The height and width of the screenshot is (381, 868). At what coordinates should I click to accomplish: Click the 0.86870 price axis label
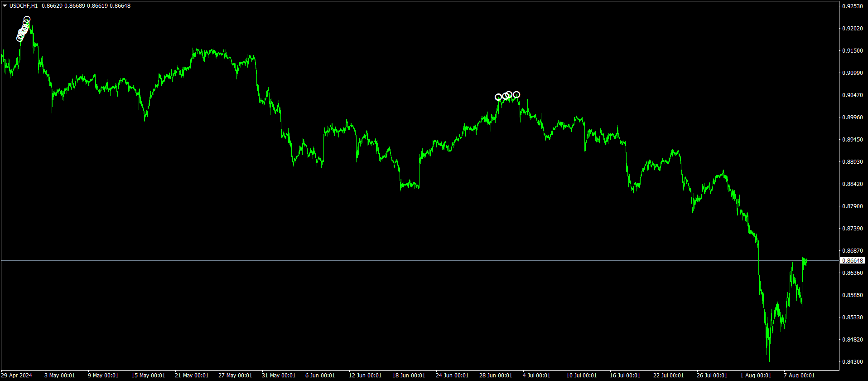pos(852,251)
